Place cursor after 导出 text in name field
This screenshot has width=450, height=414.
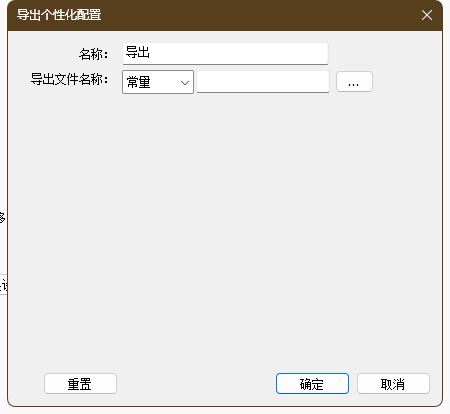(x=151, y=53)
